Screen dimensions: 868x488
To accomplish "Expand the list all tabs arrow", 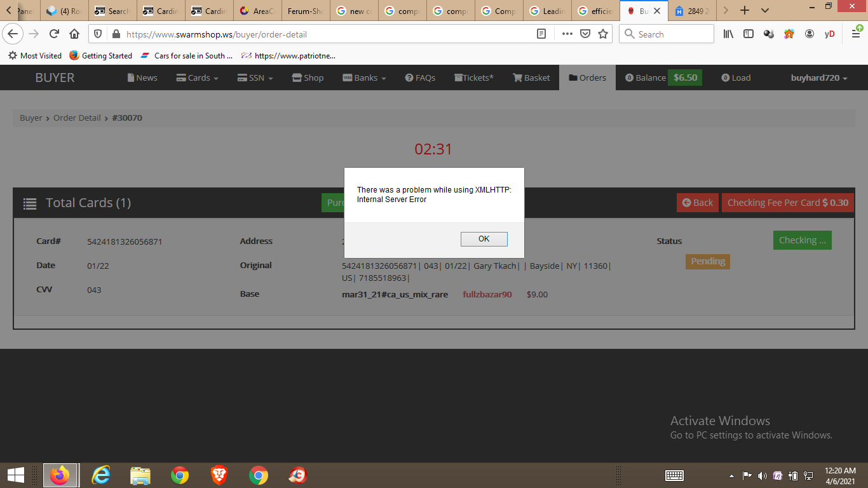I will pyautogui.click(x=765, y=11).
